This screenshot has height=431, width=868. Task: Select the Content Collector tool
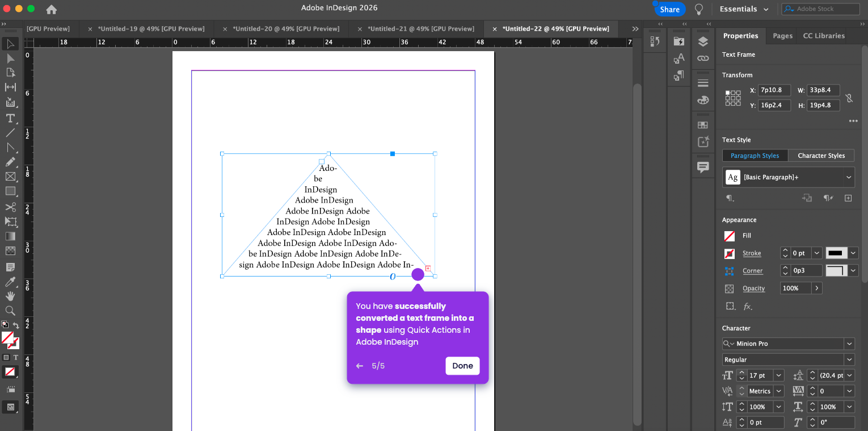point(10,102)
